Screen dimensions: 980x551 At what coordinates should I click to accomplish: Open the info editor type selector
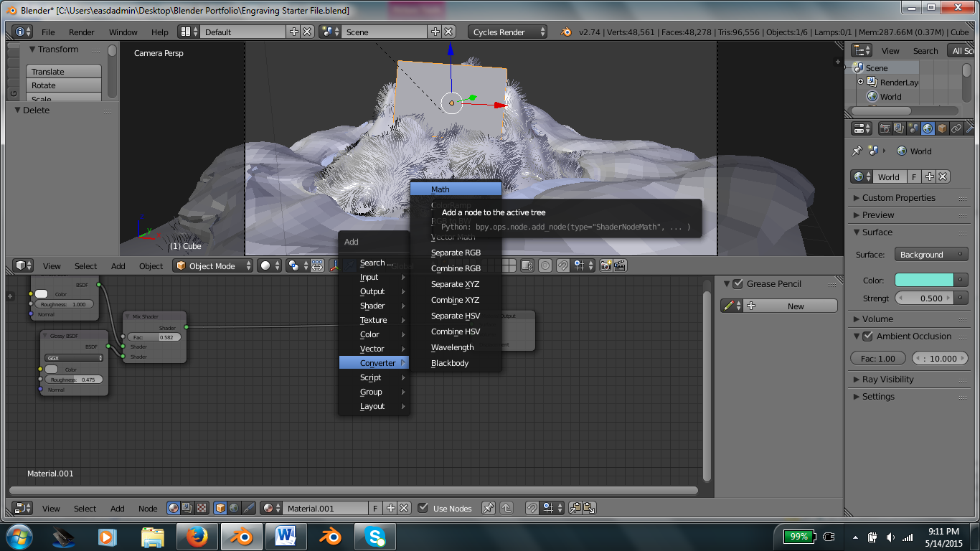pyautogui.click(x=23, y=32)
